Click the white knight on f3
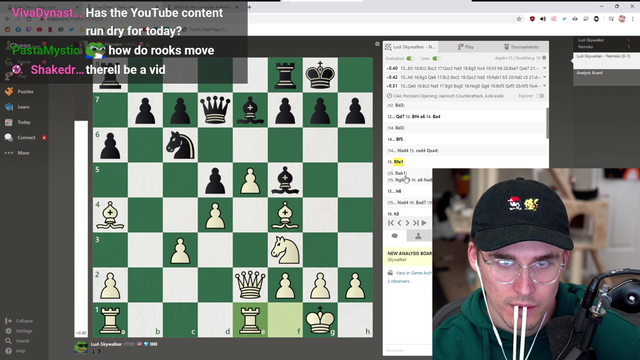The image size is (640, 360). coord(285,250)
